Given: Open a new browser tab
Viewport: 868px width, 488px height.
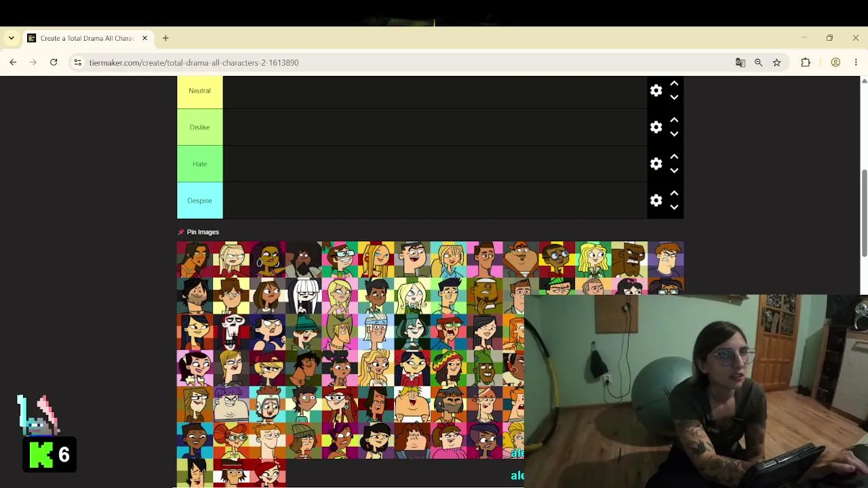Looking at the screenshot, I should (x=165, y=38).
